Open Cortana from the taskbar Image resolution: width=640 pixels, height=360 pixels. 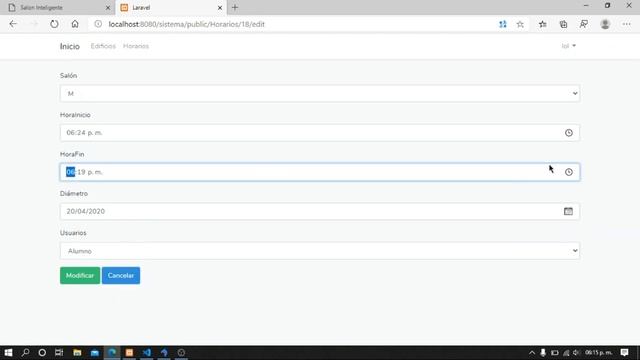(x=42, y=352)
